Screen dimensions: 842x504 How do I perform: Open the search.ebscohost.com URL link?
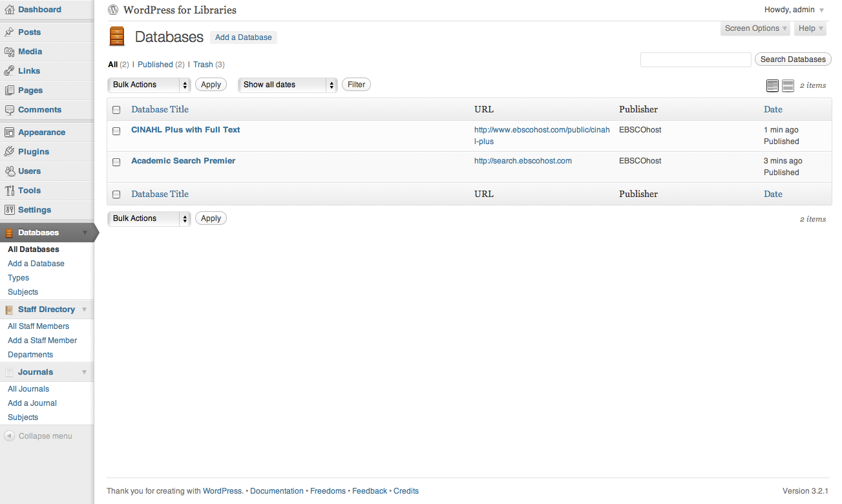(523, 161)
